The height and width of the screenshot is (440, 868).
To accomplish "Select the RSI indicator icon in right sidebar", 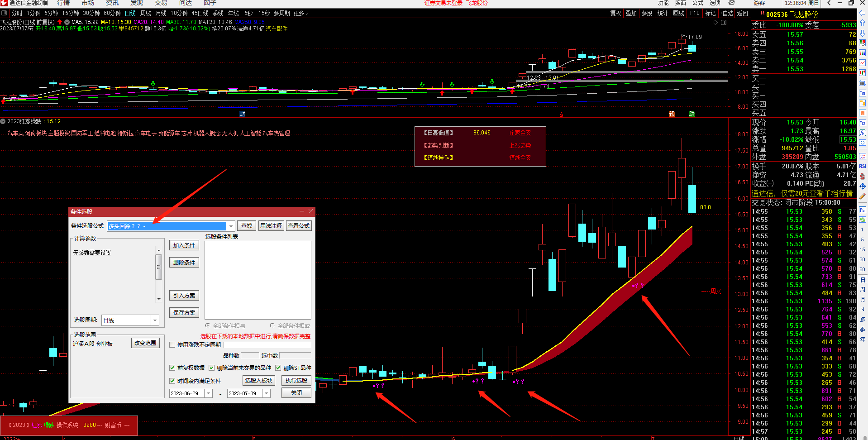I will click(x=863, y=166).
